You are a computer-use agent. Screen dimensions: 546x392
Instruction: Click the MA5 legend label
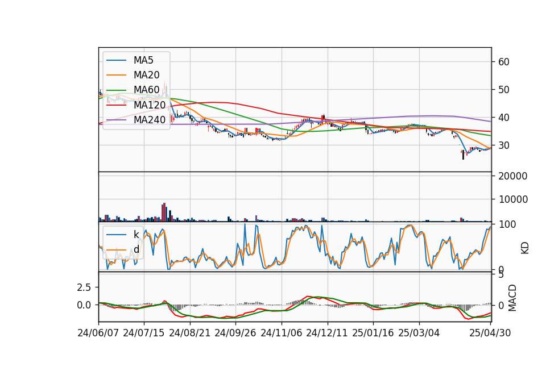click(x=143, y=60)
